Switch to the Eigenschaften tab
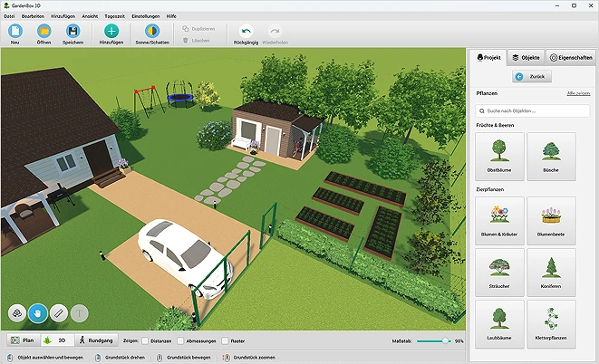599x364 pixels. tap(571, 58)
